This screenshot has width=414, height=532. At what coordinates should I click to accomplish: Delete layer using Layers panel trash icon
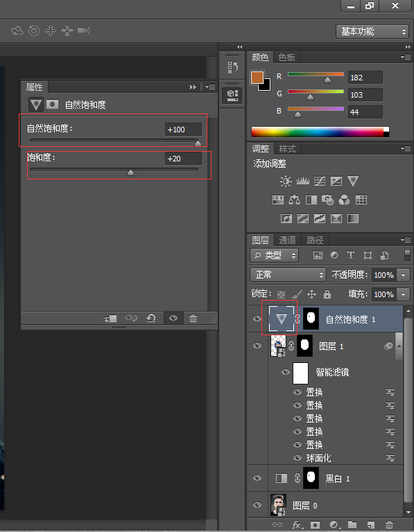pyautogui.click(x=390, y=524)
